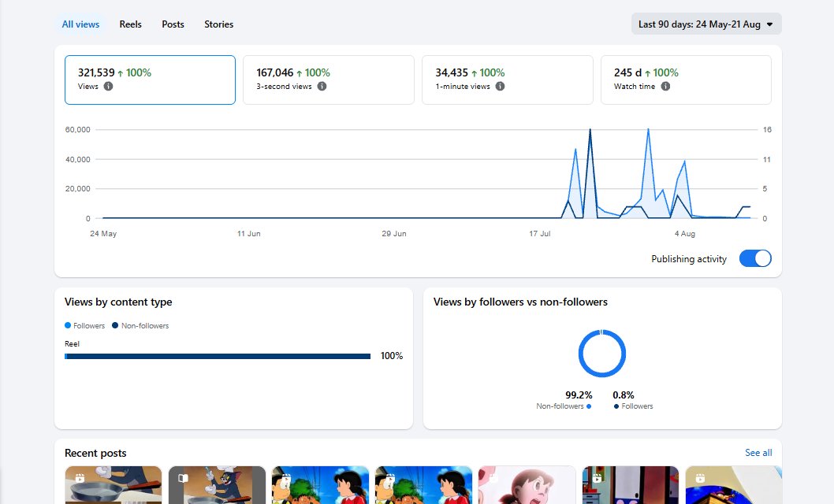834x504 pixels.
Task: Switch to the All views tab
Action: click(81, 24)
